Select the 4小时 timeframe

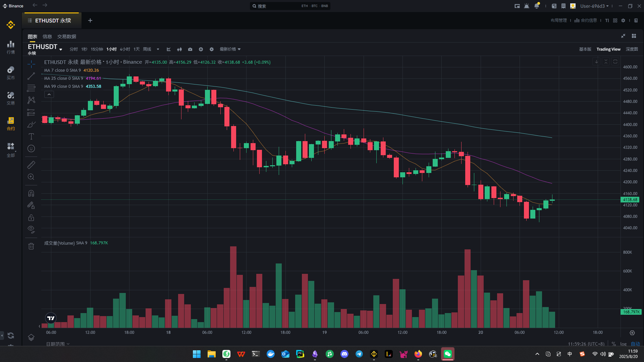tap(125, 49)
